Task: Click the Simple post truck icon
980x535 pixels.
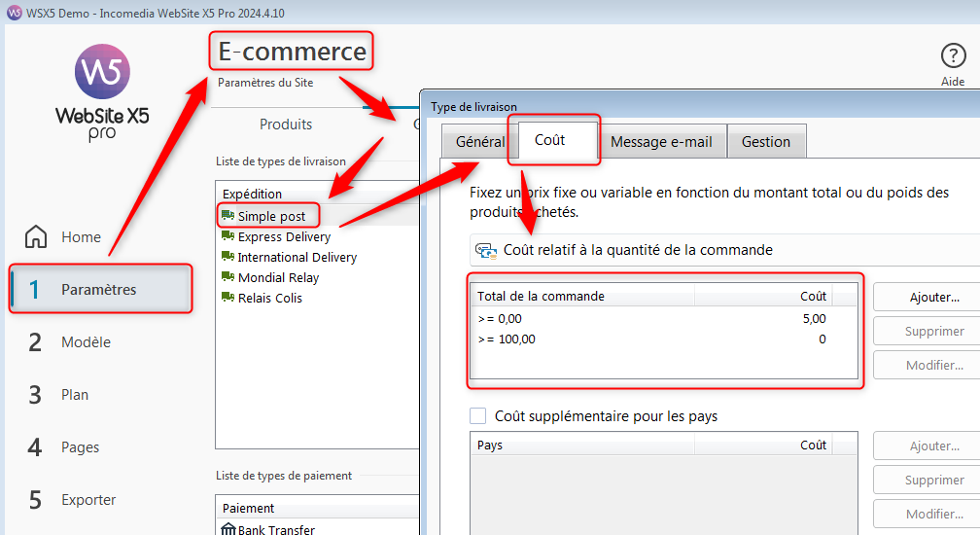Action: pos(228,216)
